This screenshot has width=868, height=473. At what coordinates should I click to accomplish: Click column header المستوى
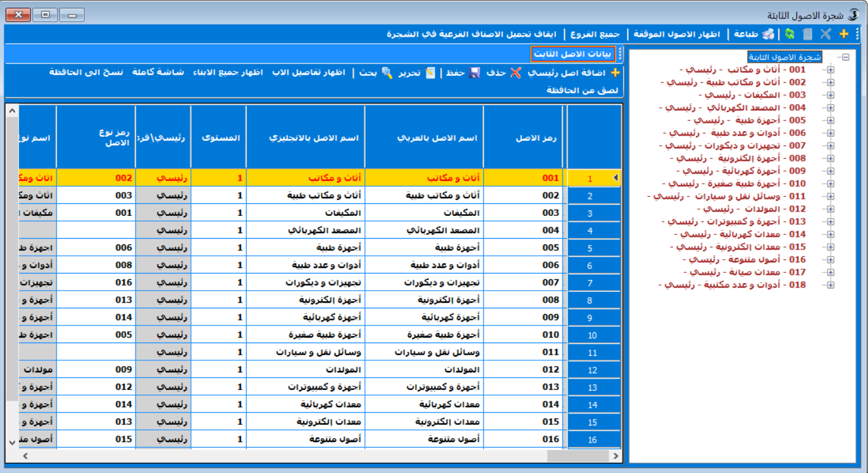(x=219, y=137)
